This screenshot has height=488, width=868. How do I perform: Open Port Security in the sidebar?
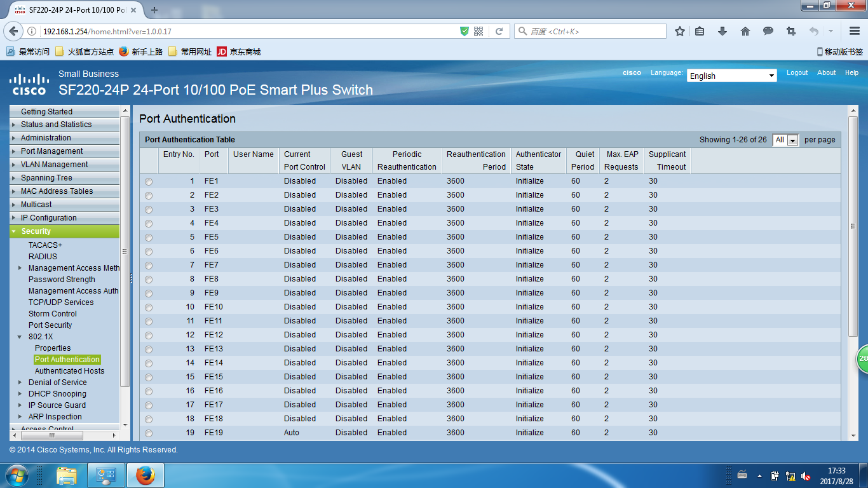coord(50,325)
